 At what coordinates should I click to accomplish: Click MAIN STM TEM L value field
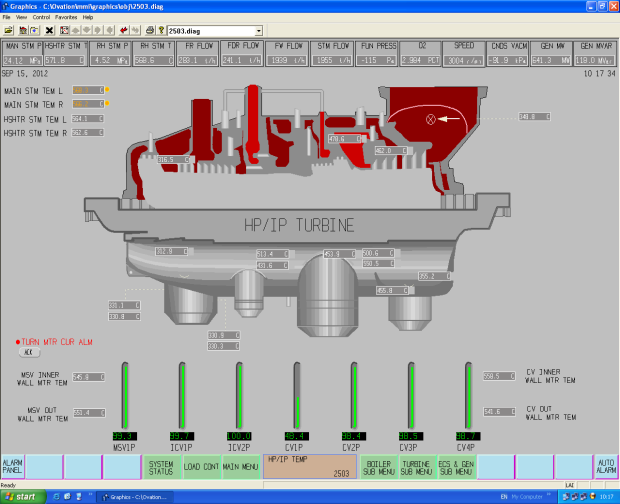[88, 90]
